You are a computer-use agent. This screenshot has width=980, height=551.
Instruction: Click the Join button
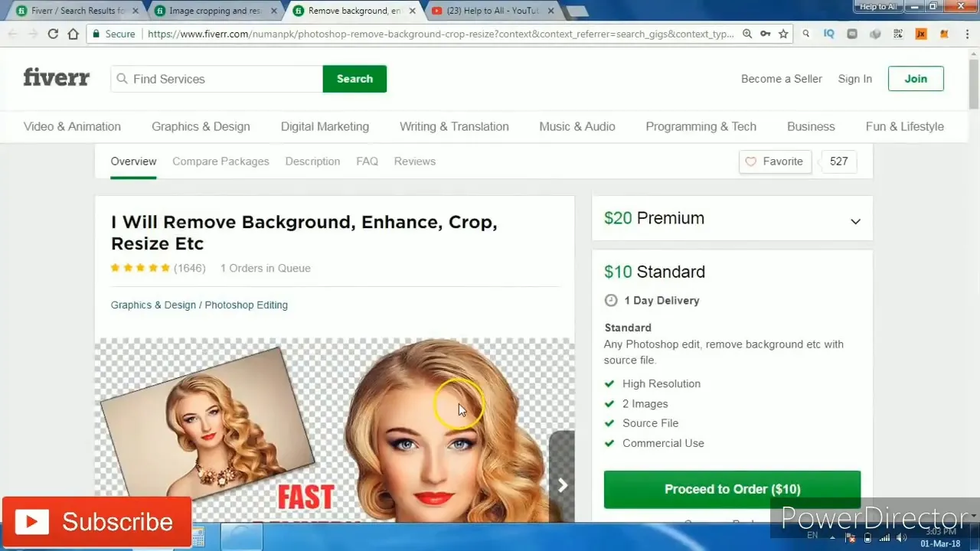pyautogui.click(x=916, y=79)
